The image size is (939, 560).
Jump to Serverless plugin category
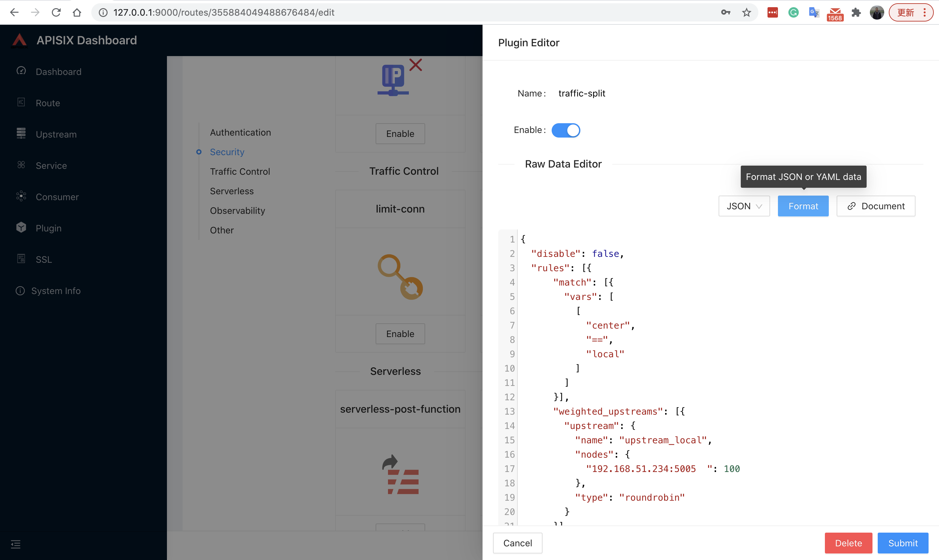tap(232, 191)
